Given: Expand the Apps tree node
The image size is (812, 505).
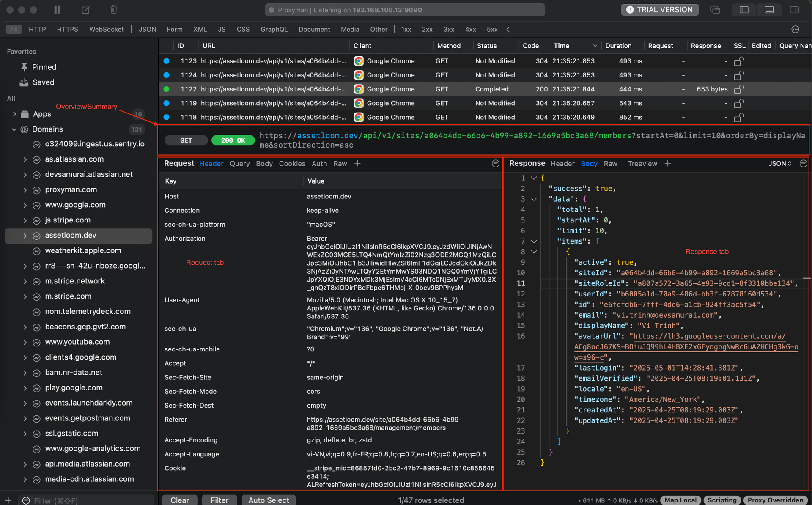Looking at the screenshot, I should tap(14, 114).
